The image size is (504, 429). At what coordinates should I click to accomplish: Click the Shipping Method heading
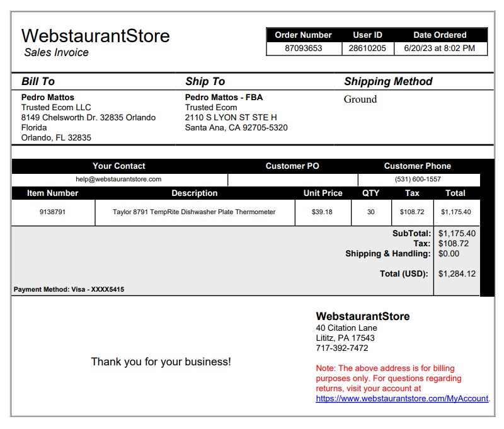click(388, 81)
